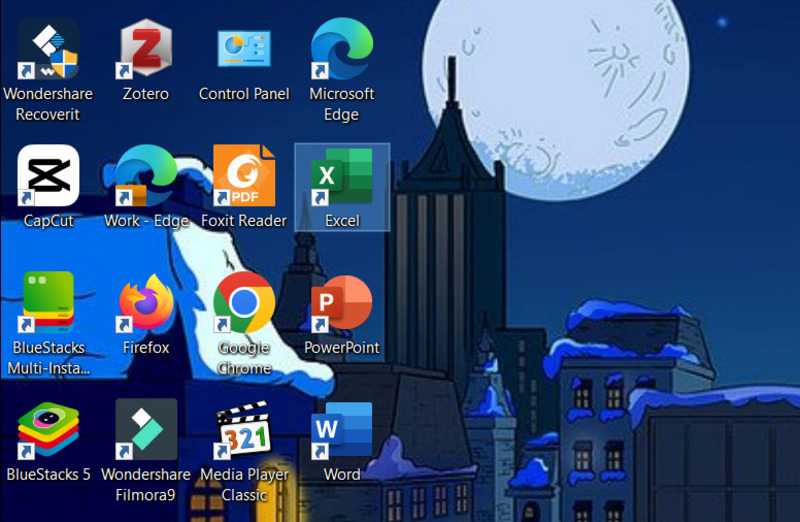The width and height of the screenshot is (800, 522).
Task: Select the Control Panel icon
Action: coord(244,49)
